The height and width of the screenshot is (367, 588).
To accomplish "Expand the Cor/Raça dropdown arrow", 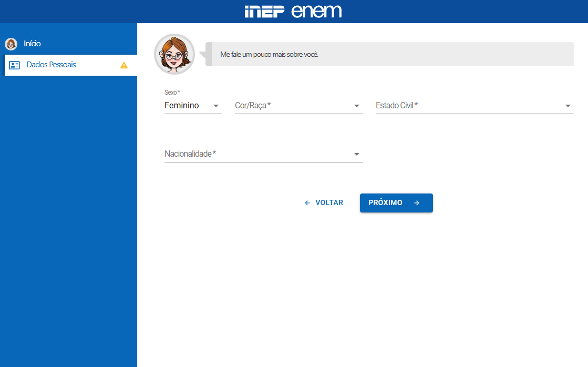I will (357, 106).
